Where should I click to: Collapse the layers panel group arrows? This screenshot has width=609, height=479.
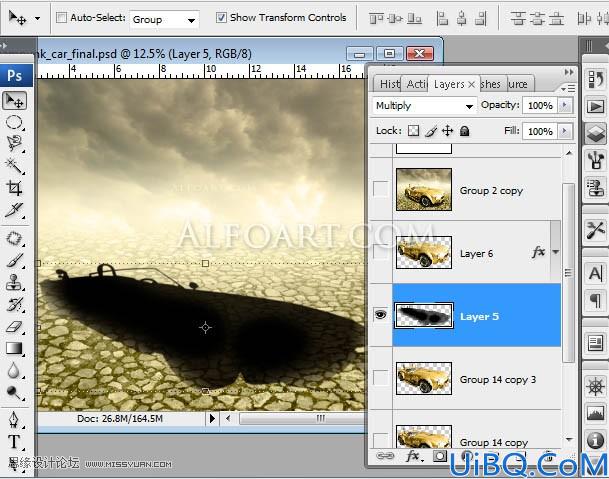point(569,72)
